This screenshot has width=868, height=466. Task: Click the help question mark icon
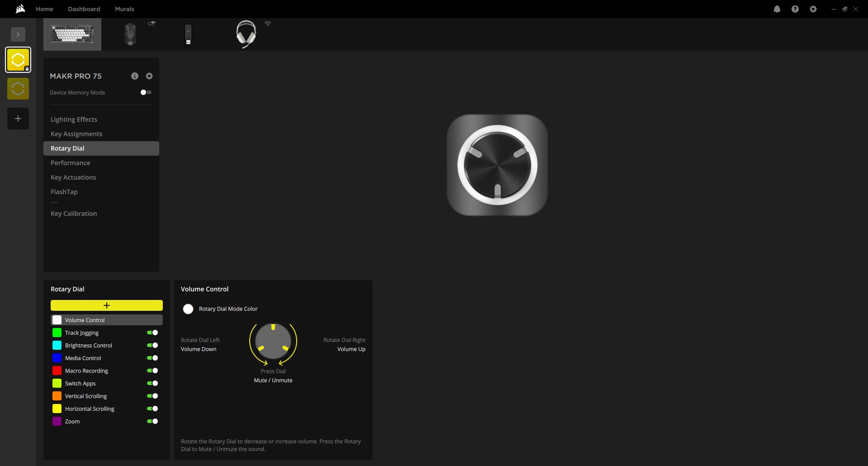(x=795, y=9)
